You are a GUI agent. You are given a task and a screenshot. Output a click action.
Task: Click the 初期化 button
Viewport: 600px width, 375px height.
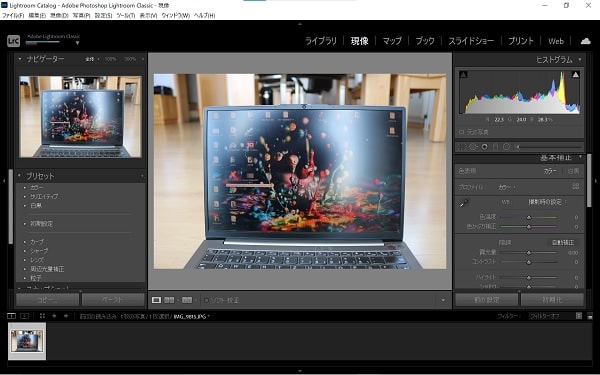(x=552, y=300)
